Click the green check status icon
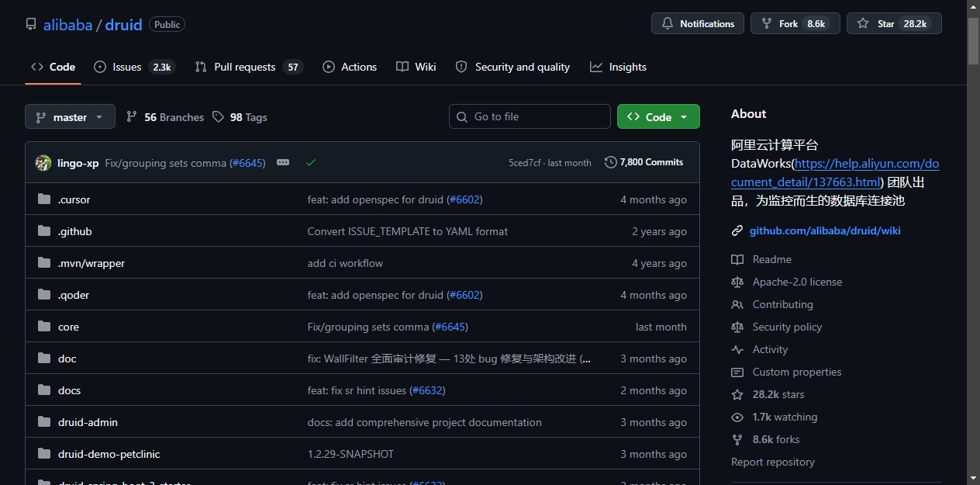The image size is (980, 485). coord(311,162)
